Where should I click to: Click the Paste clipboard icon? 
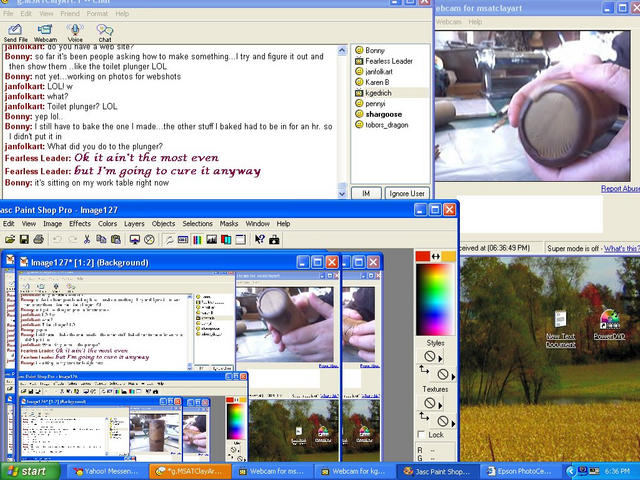pos(116,240)
